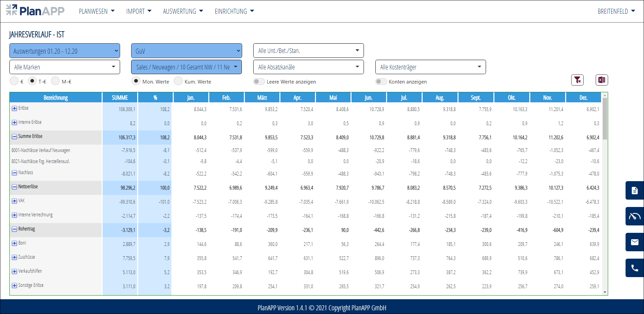Open the PLANWESEN menu

97,11
